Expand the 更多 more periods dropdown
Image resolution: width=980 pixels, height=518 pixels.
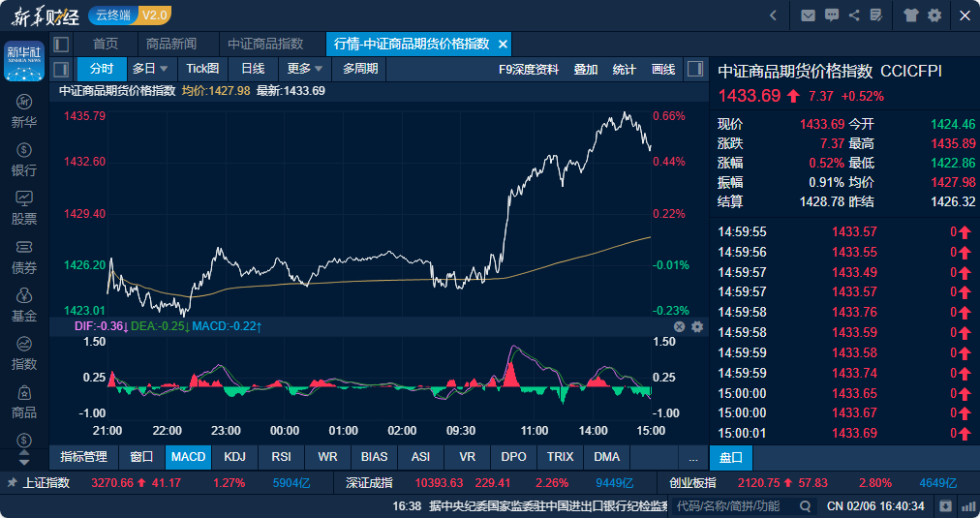[305, 69]
